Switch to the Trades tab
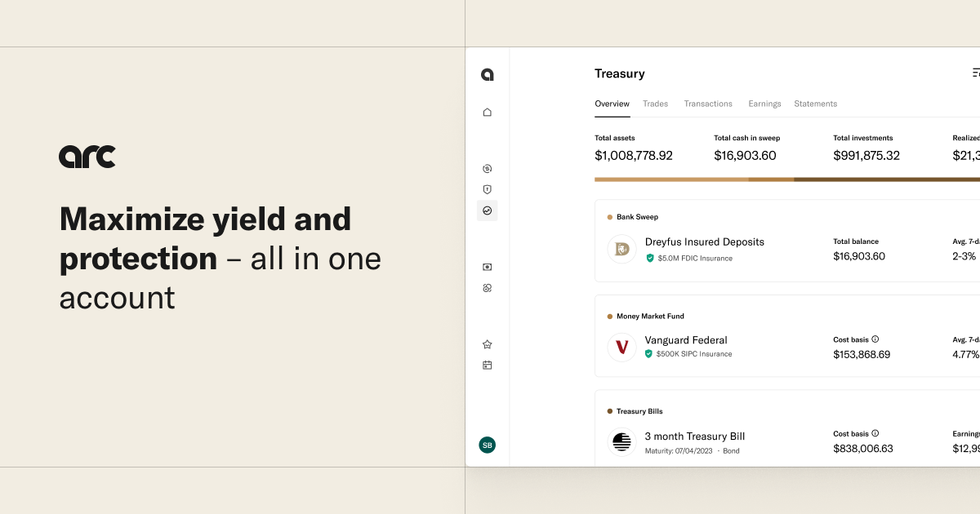 655,104
